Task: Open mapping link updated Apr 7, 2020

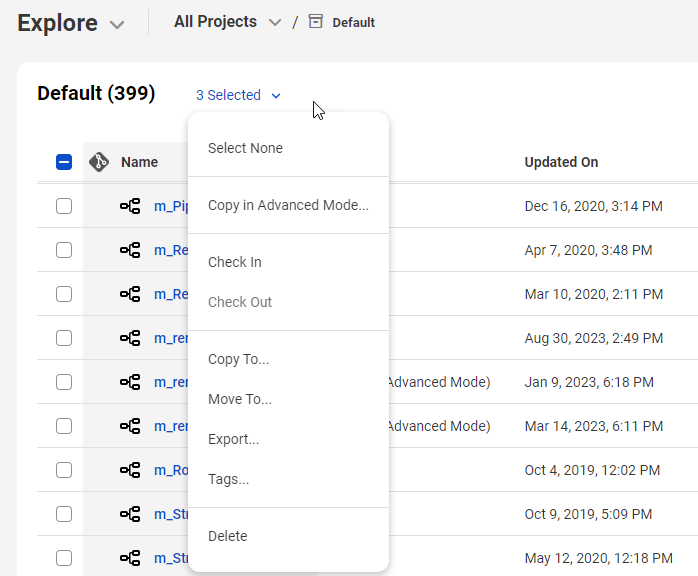Action: [171, 250]
